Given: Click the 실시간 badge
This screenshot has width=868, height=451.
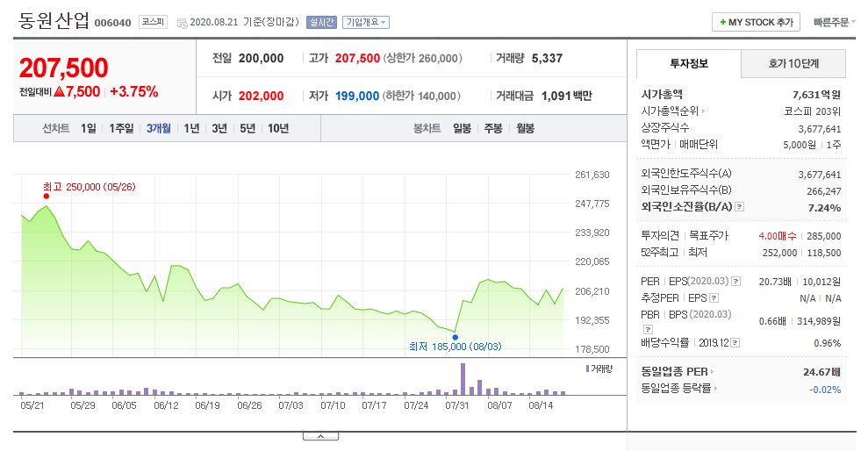Looking at the screenshot, I should tap(321, 22).
